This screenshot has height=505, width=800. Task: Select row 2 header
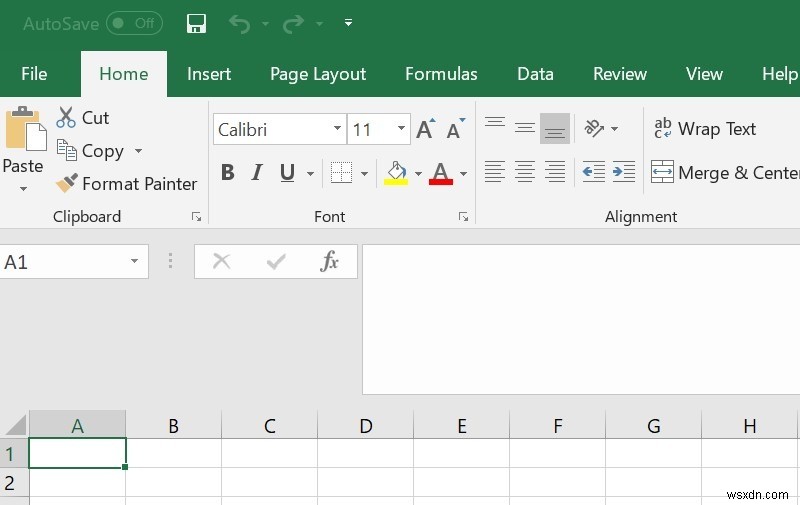[x=14, y=483]
